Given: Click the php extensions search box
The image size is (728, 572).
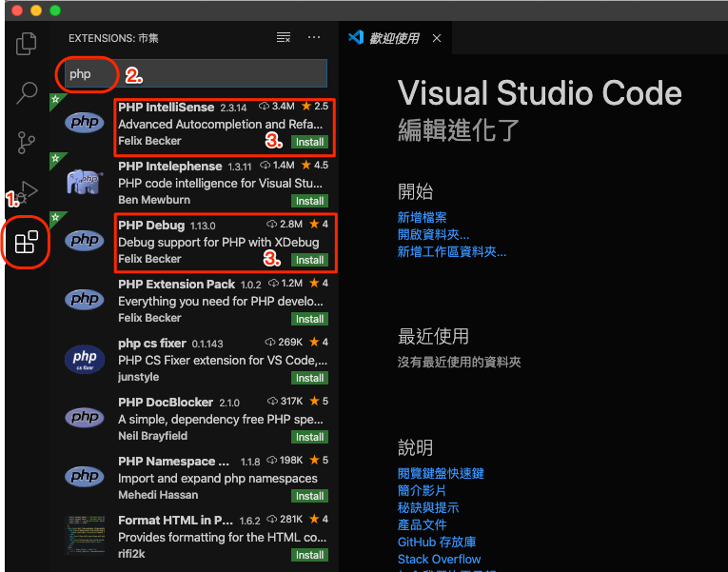Looking at the screenshot, I should (x=195, y=73).
